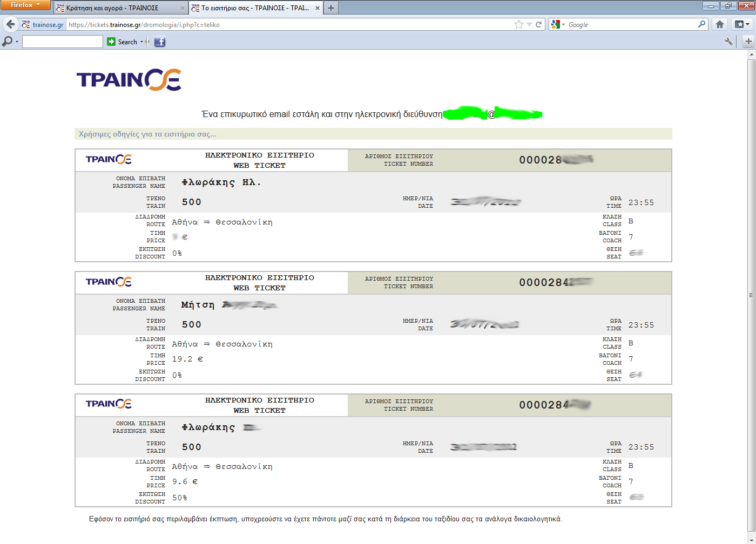Click the toolbar search text field
This screenshot has width=756, height=544.
63,42
